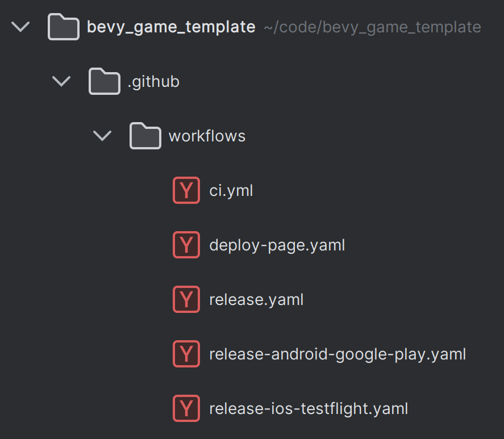Image resolution: width=504 pixels, height=439 pixels.
Task: Click the folder icon next to bevy_game_template
Action: point(63,26)
